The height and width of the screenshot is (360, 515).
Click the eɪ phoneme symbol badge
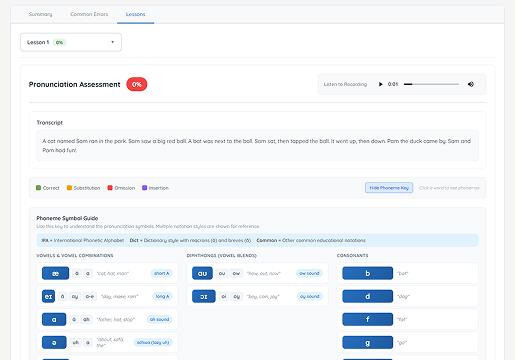coord(48,296)
